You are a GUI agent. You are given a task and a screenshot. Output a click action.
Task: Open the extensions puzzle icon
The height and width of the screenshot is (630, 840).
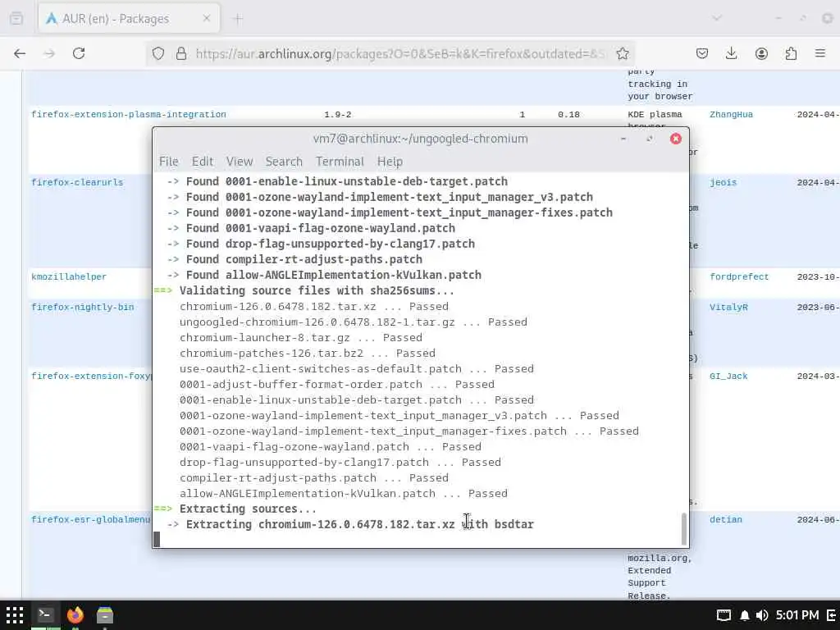pyautogui.click(x=791, y=53)
